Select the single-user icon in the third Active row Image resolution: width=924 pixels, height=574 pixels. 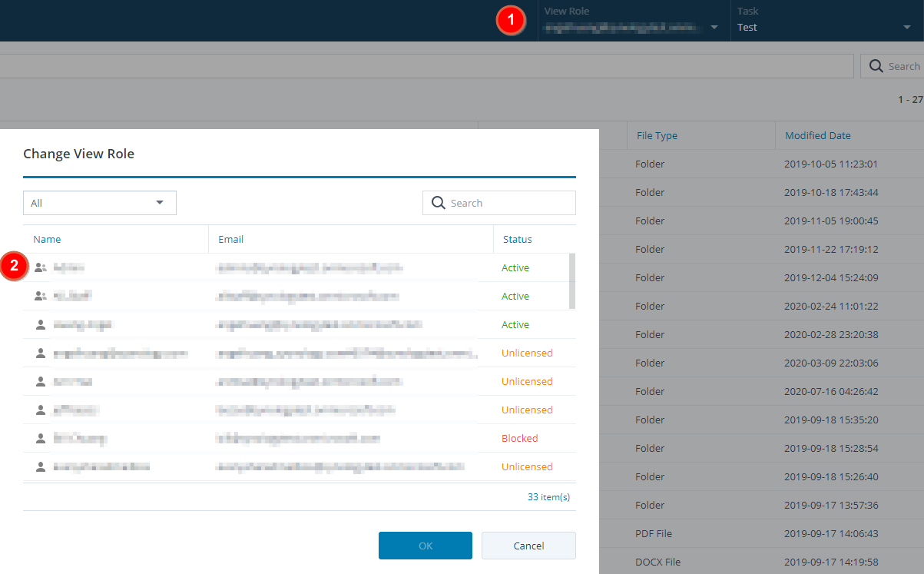tap(41, 324)
